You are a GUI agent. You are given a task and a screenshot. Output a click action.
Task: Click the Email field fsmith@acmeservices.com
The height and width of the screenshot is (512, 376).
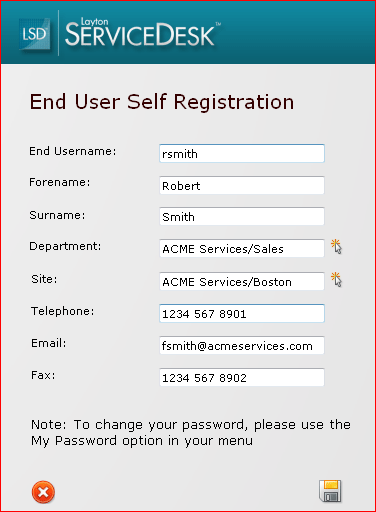click(242, 345)
